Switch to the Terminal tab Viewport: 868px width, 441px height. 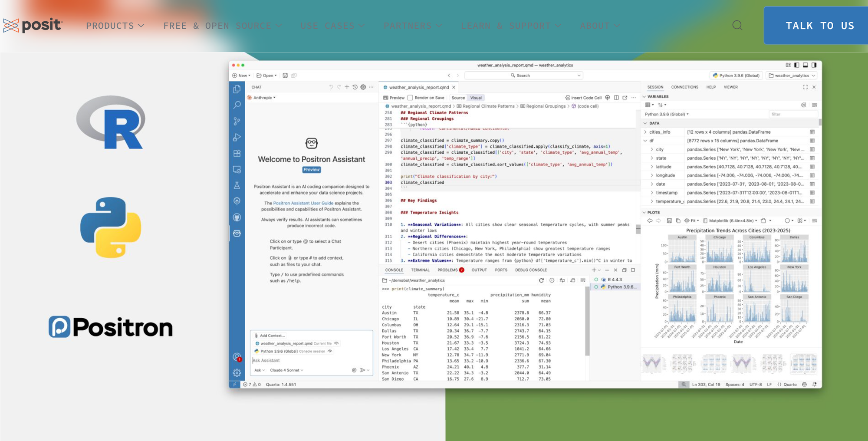point(420,270)
